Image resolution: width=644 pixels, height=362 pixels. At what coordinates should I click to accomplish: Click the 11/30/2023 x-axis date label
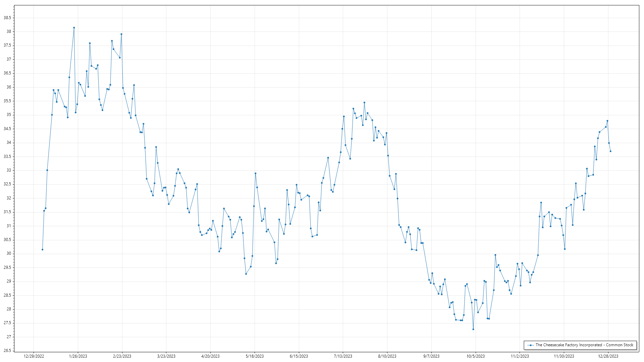[564, 356]
